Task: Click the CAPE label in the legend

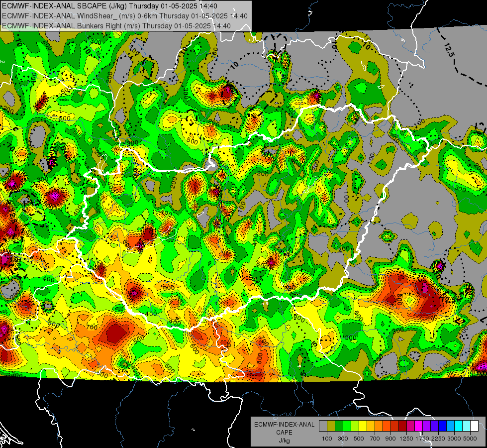Action: (x=284, y=432)
